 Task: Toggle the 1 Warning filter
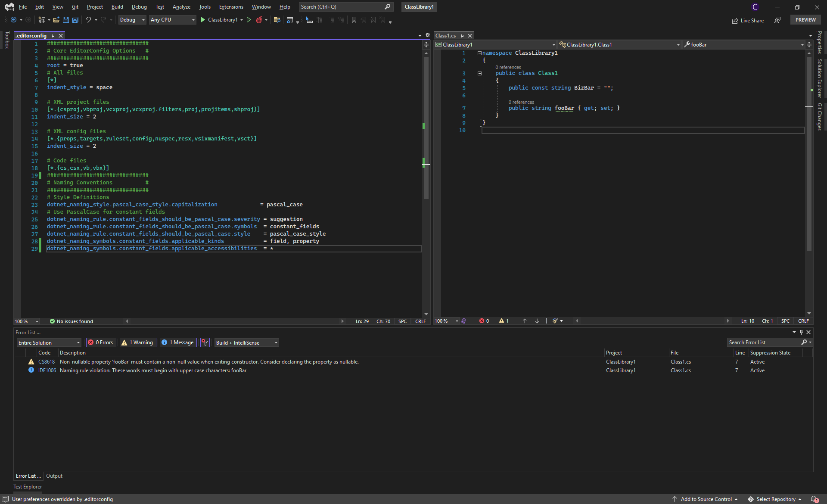click(x=137, y=342)
